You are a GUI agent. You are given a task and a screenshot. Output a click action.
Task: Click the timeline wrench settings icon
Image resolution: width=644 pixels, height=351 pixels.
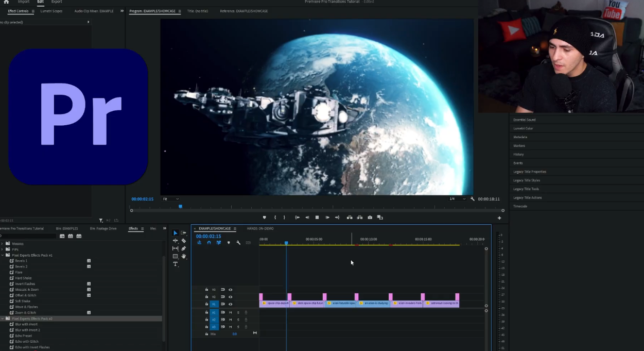coord(238,243)
